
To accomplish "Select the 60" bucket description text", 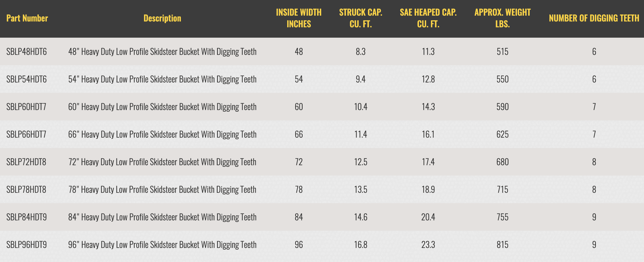I will 162,107.
